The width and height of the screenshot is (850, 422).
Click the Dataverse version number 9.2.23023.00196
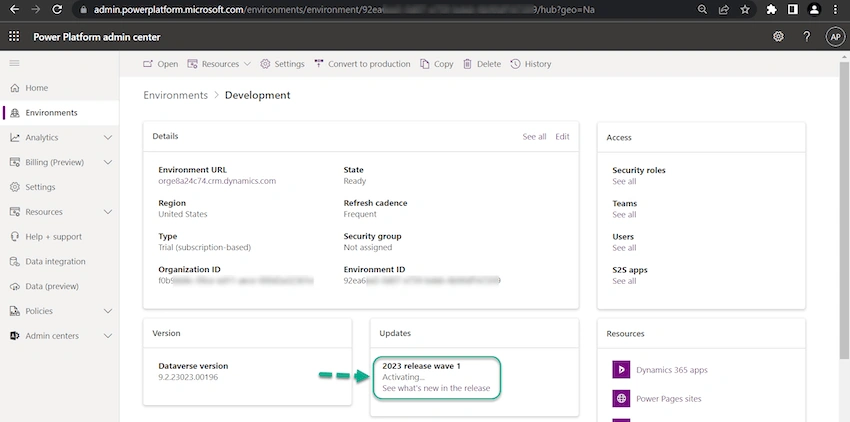click(188, 377)
